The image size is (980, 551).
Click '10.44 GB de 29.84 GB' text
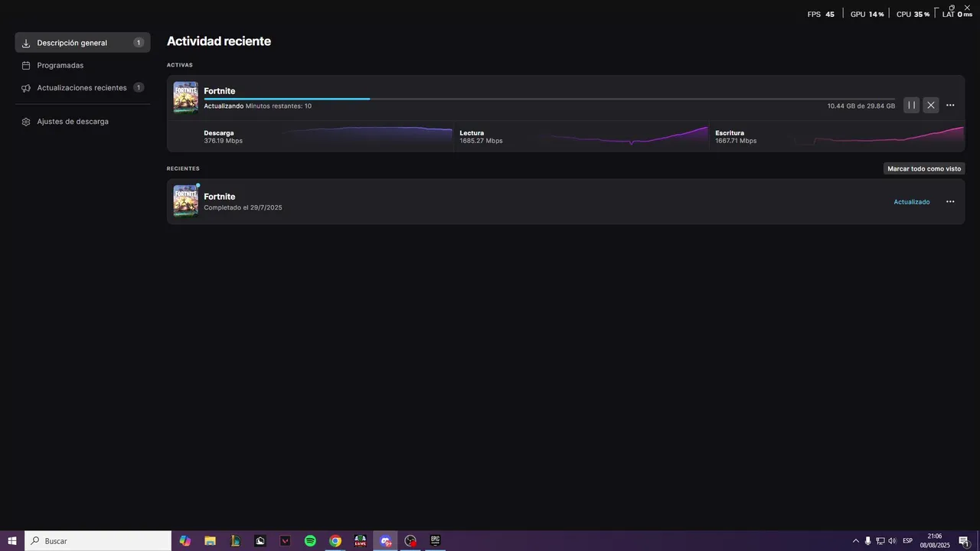click(861, 106)
